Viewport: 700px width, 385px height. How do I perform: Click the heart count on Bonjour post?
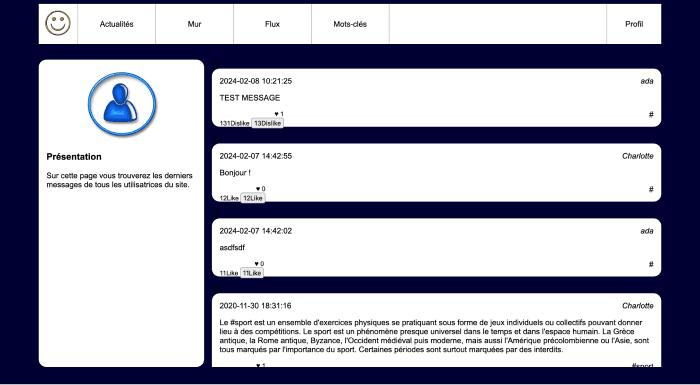click(x=260, y=189)
